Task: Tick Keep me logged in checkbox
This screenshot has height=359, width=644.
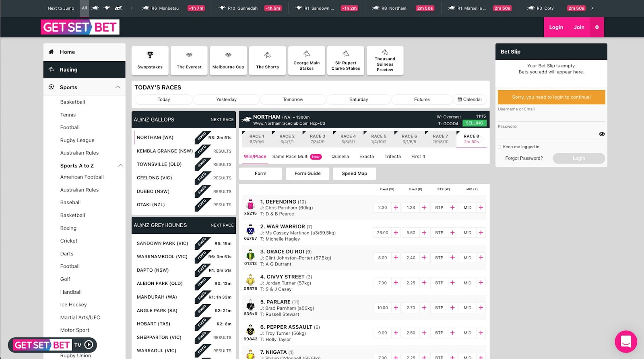Action: click(500, 147)
